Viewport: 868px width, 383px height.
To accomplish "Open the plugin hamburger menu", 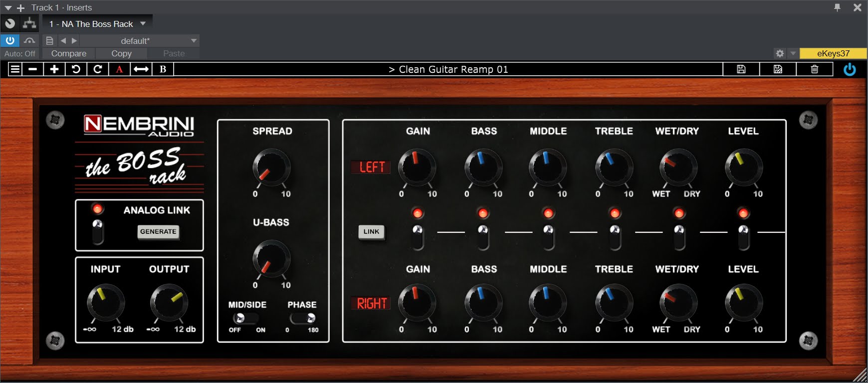I will (15, 69).
